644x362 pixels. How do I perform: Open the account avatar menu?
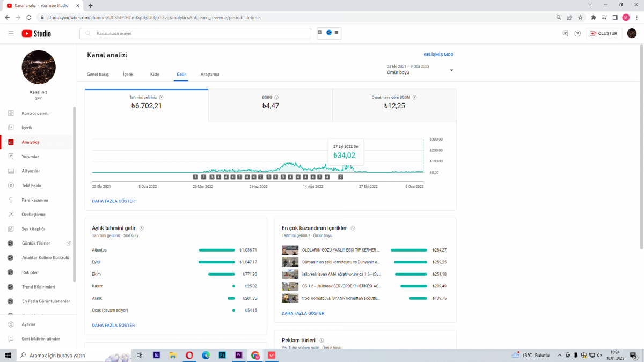coord(632,33)
